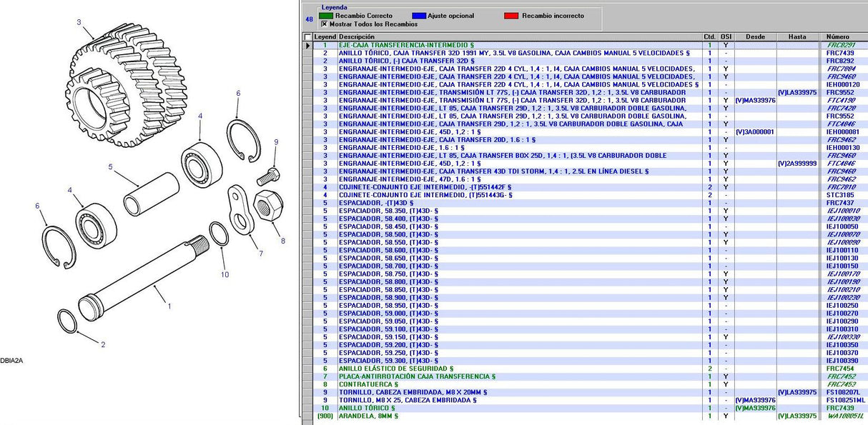Click the Ctd. column header
Viewport: 868px width, 425px height.
pos(709,36)
